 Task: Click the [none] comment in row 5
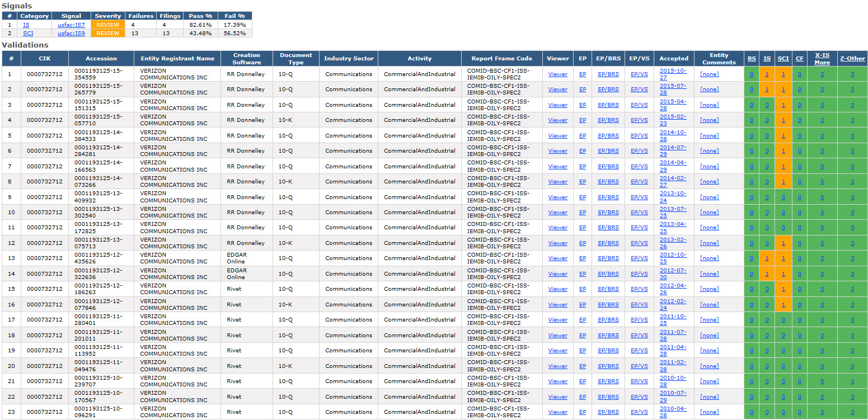pyautogui.click(x=710, y=135)
